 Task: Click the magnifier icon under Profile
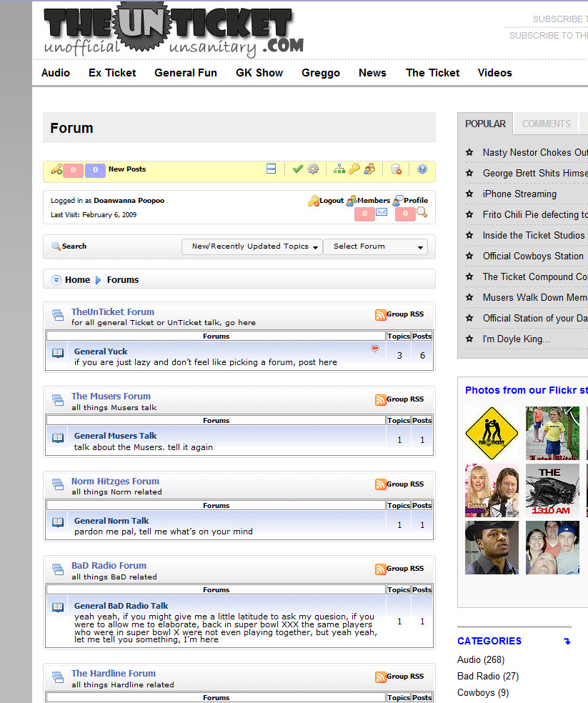[x=422, y=212]
